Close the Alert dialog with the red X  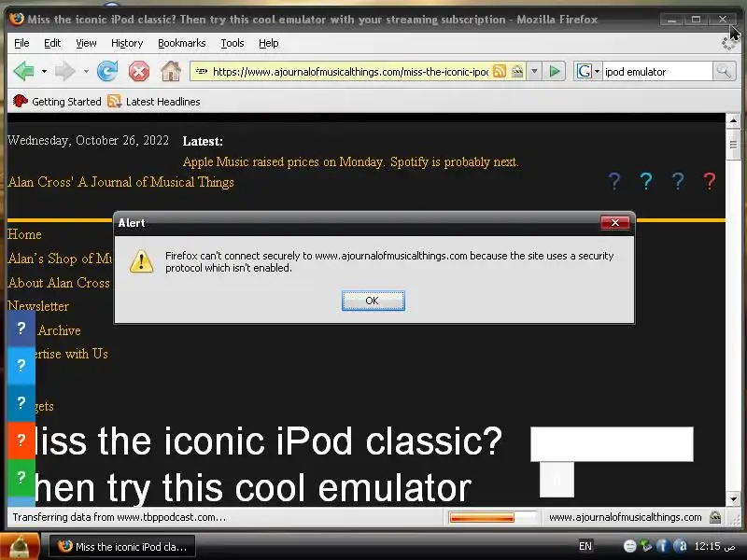point(615,222)
